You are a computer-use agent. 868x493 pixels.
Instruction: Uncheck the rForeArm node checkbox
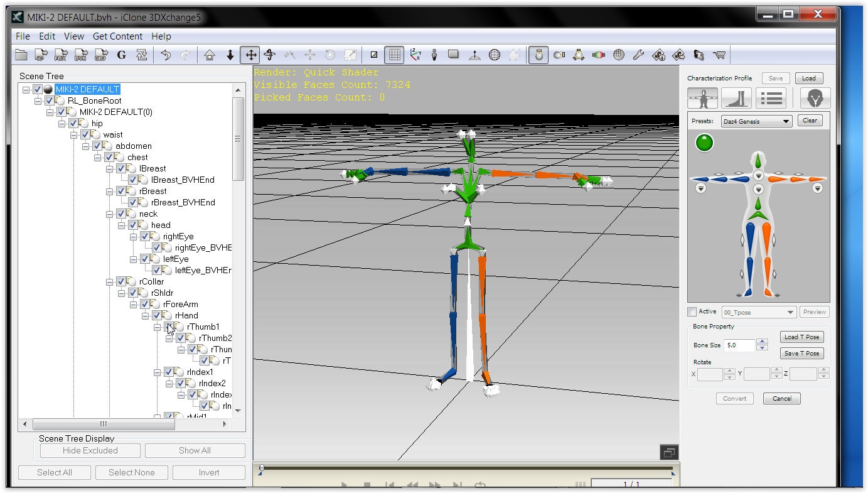click(145, 305)
